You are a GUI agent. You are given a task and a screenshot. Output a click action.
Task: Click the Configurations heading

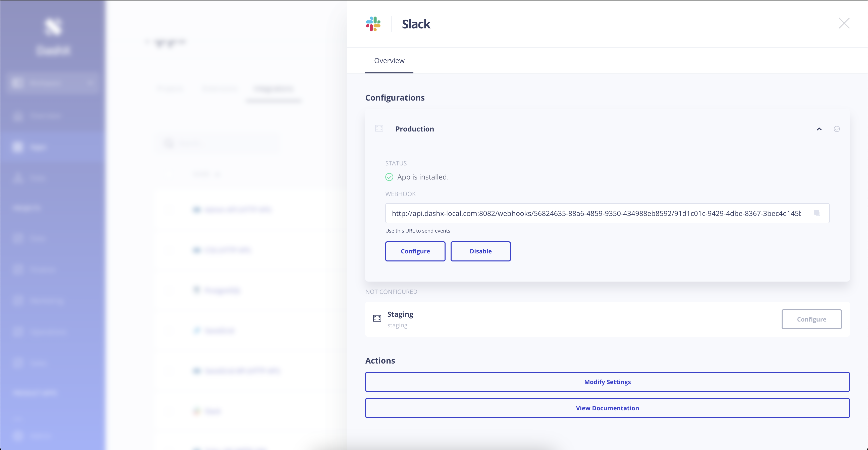[x=395, y=98]
